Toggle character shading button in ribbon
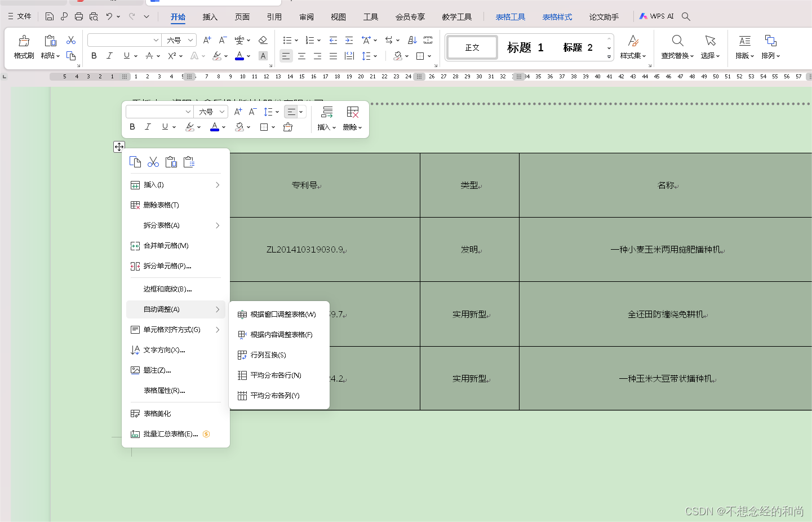Viewport: 812px width, 522px height. 263,56
